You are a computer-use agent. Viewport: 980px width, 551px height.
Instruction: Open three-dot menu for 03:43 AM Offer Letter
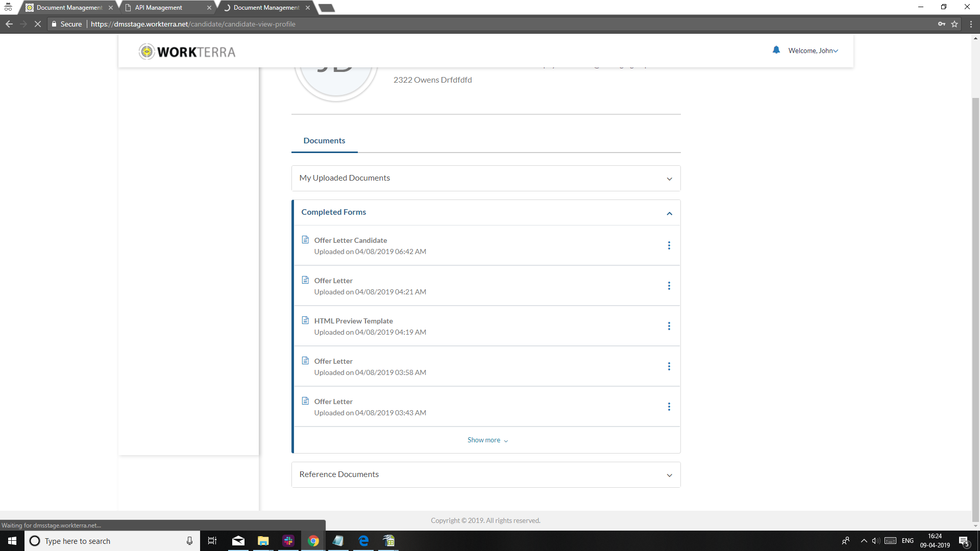click(x=669, y=407)
